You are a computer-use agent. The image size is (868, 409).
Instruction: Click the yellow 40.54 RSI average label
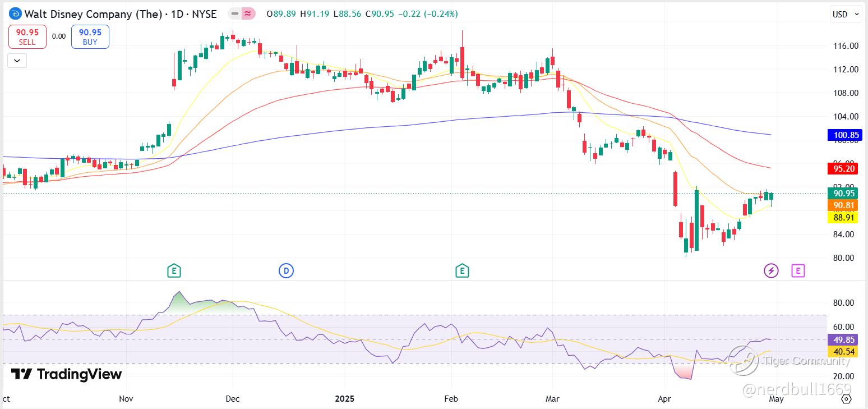[x=842, y=352]
